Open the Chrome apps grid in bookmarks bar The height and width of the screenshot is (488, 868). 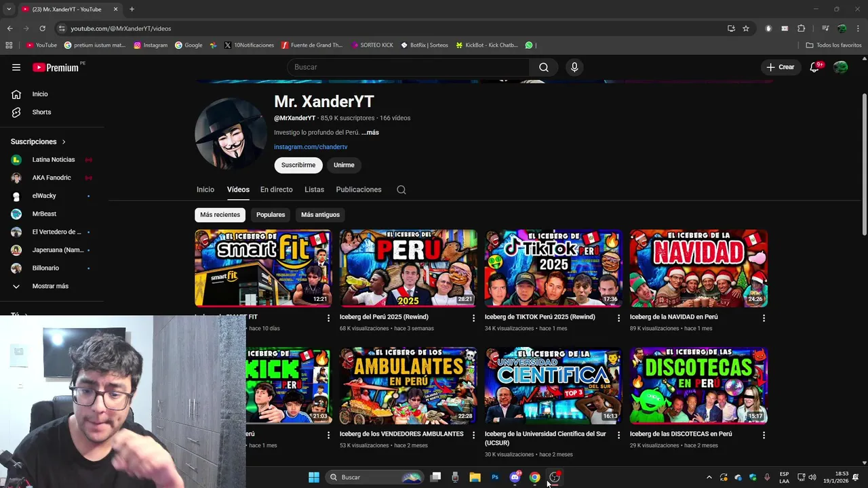tap(9, 45)
